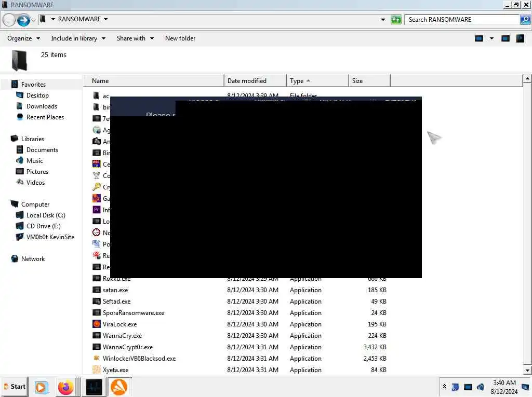Select the satan.exe file icon
This screenshot has width=532, height=397.
point(96,290)
